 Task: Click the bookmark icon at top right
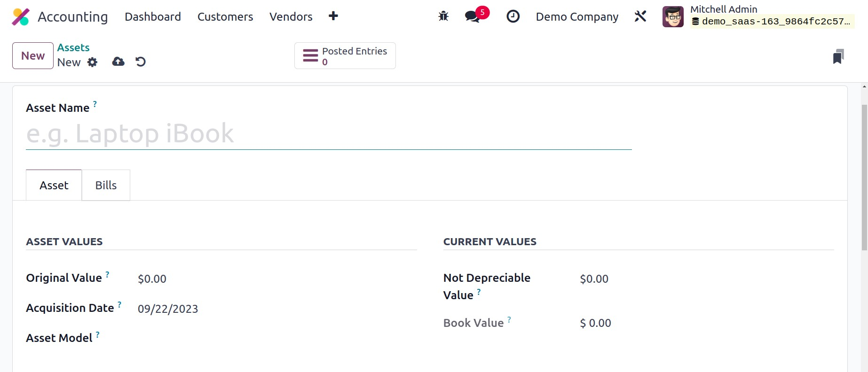point(838,56)
